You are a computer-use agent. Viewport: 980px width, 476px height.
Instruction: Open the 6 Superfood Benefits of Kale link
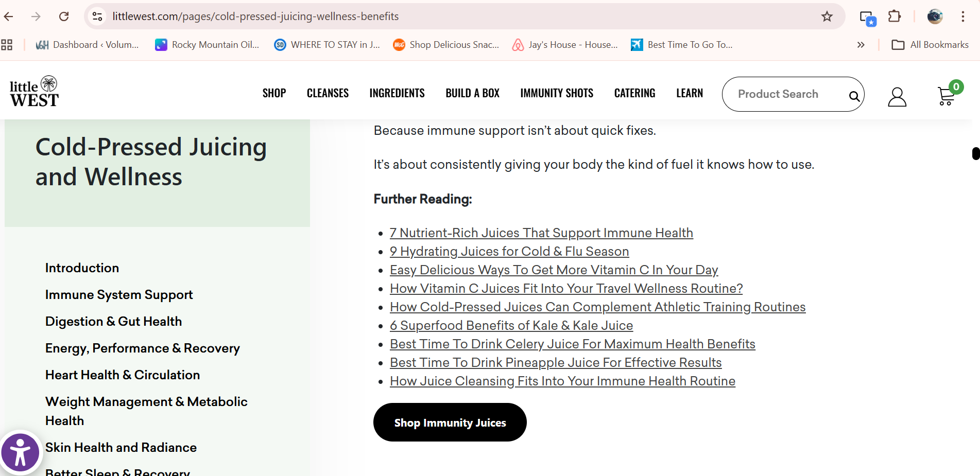[x=511, y=326]
